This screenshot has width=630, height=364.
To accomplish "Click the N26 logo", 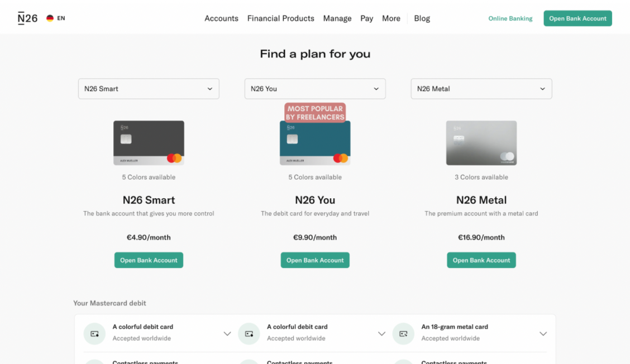I will (28, 18).
